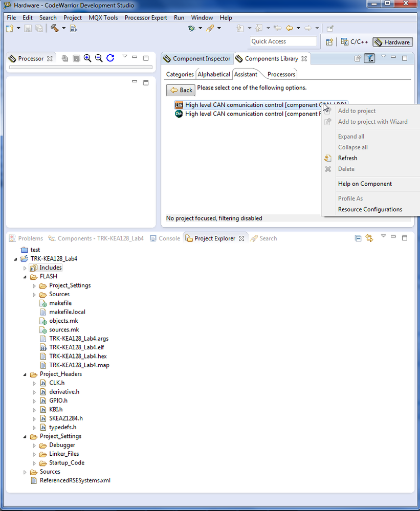Click the binary file toolbar icon
420x511 pixels.
(73, 28)
